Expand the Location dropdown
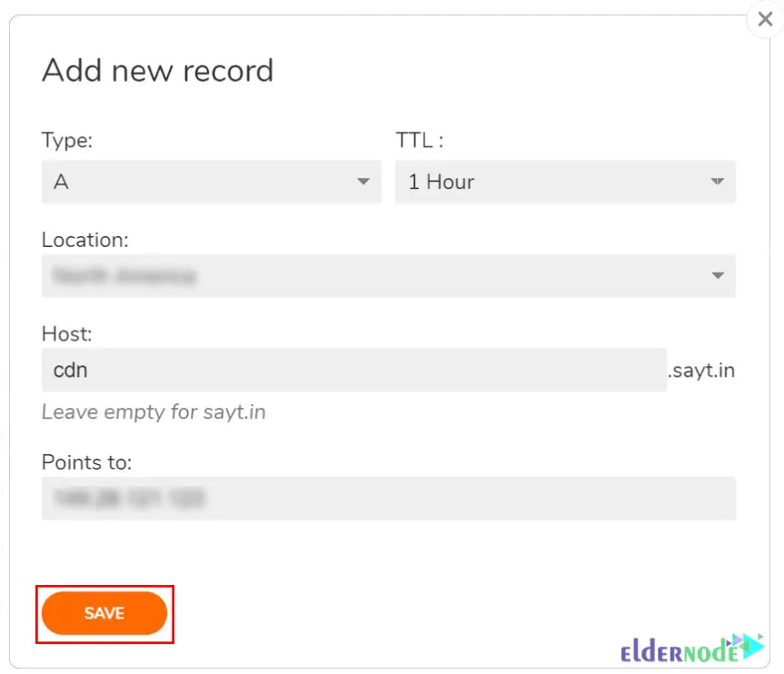 386,275
